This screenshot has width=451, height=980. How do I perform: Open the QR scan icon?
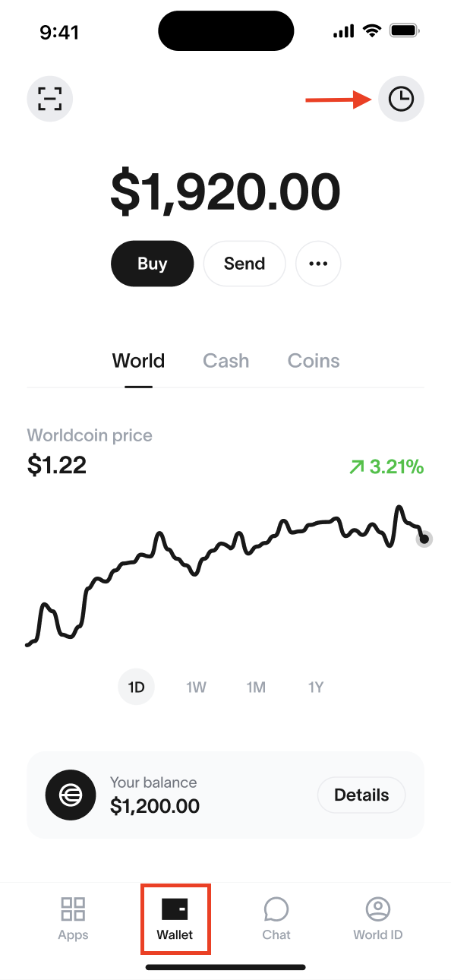tap(50, 99)
